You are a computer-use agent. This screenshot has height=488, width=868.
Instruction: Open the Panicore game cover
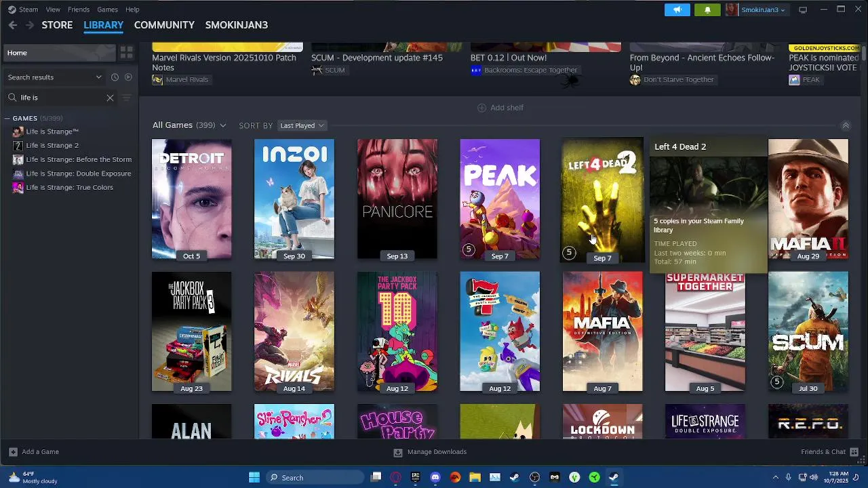coord(397,199)
